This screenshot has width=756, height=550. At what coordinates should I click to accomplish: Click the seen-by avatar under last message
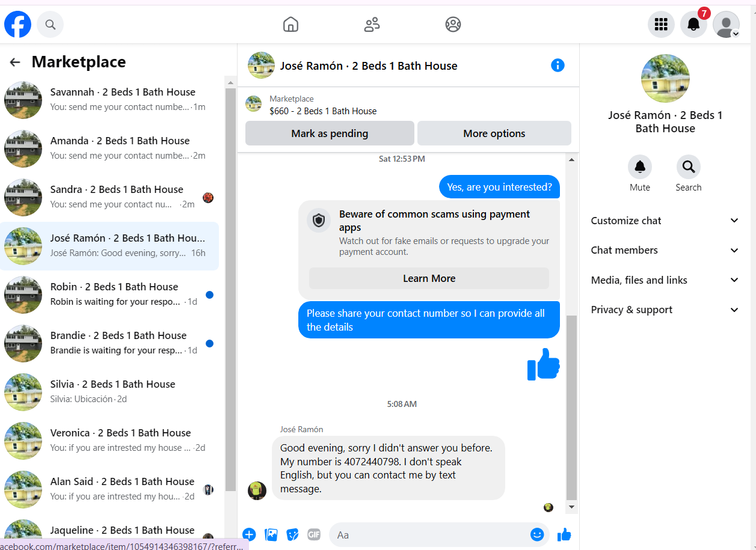549,507
